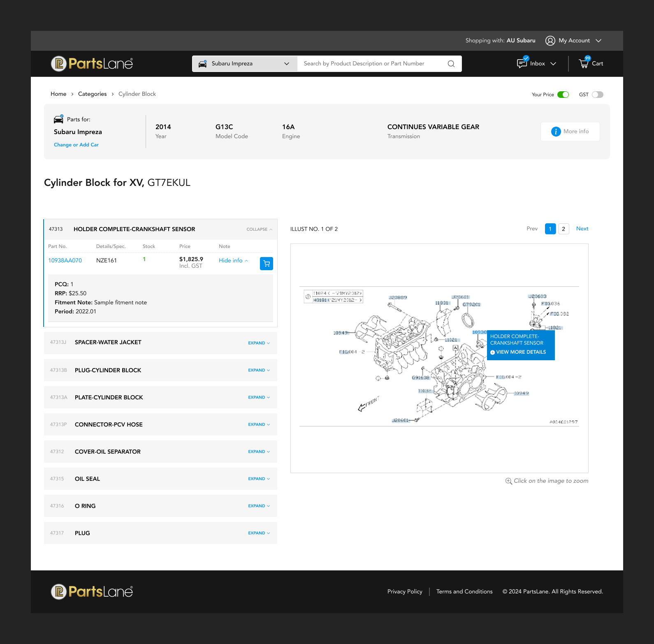Image resolution: width=654 pixels, height=644 pixels.
Task: Open the Subaru Impreza vehicle dropdown
Action: pos(245,64)
